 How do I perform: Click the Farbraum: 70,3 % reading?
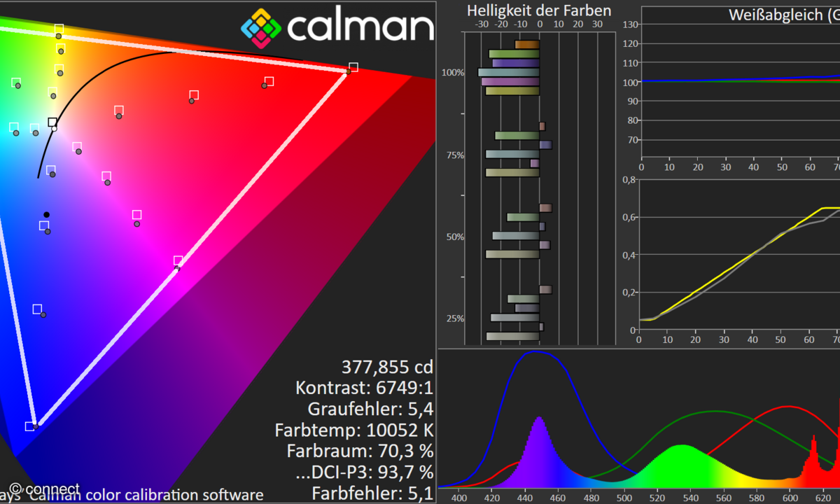pos(360,451)
